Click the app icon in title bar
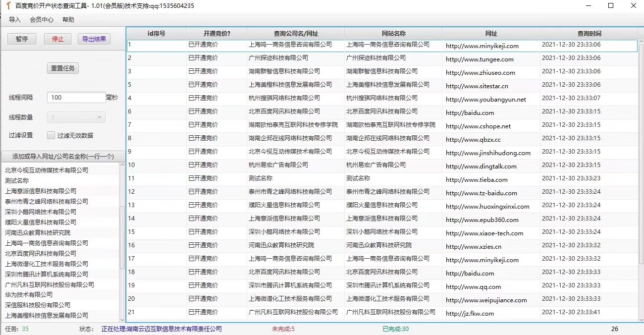The height and width of the screenshot is (335, 644). pos(8,6)
